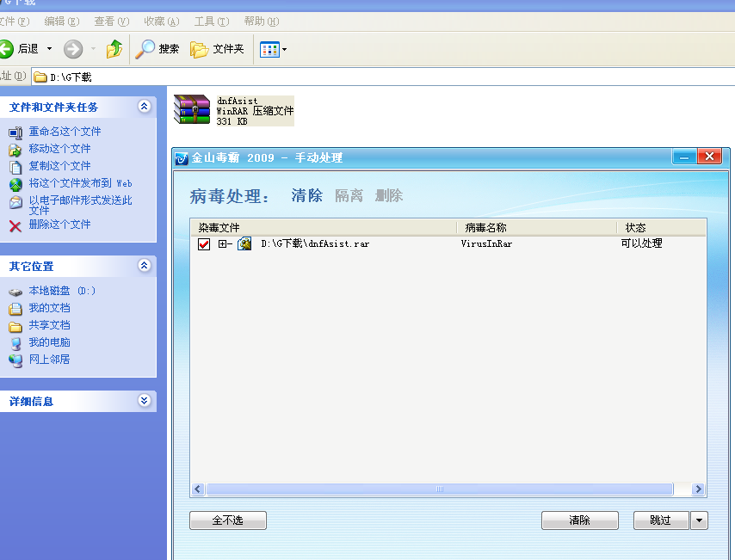Toggle the Folders (文件夹) toolbar button
Viewport: 735px width, 560px height.
tap(217, 49)
